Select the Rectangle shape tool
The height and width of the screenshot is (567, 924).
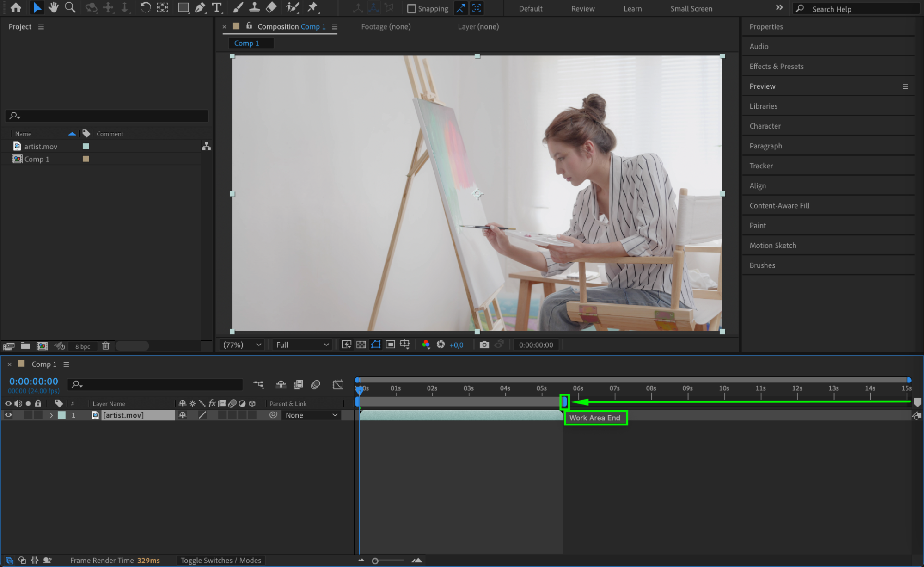[184, 8]
